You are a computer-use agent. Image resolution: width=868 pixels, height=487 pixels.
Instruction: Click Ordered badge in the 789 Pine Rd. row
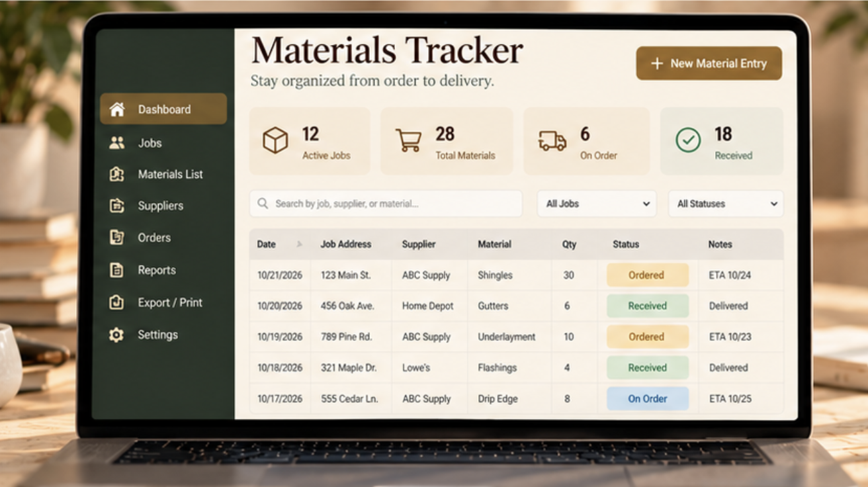648,337
